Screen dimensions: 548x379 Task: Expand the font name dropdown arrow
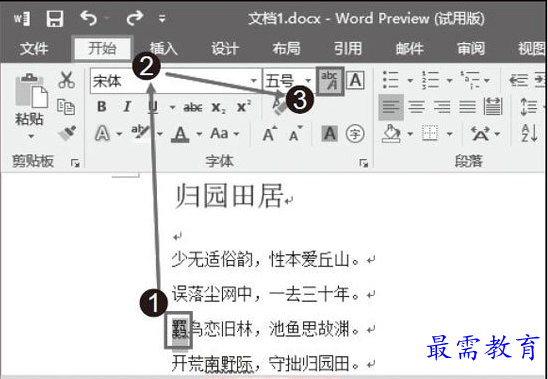(254, 81)
